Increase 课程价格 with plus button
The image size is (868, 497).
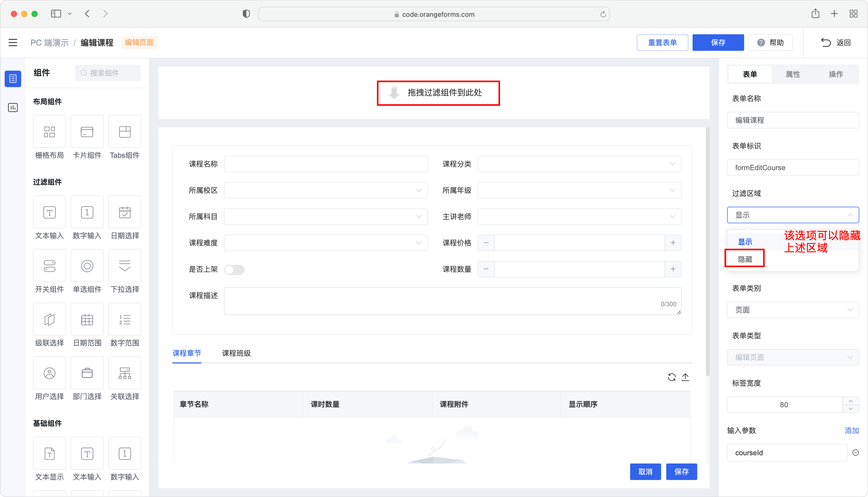[x=673, y=243]
